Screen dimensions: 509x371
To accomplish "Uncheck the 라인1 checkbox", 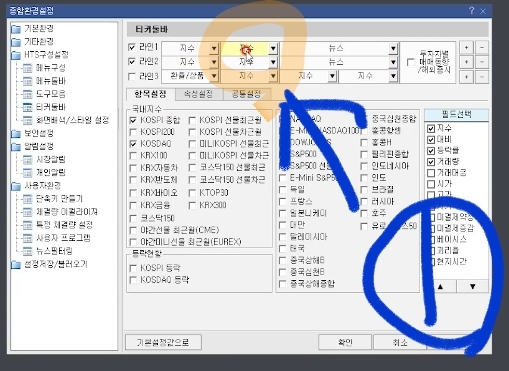I will (x=132, y=47).
